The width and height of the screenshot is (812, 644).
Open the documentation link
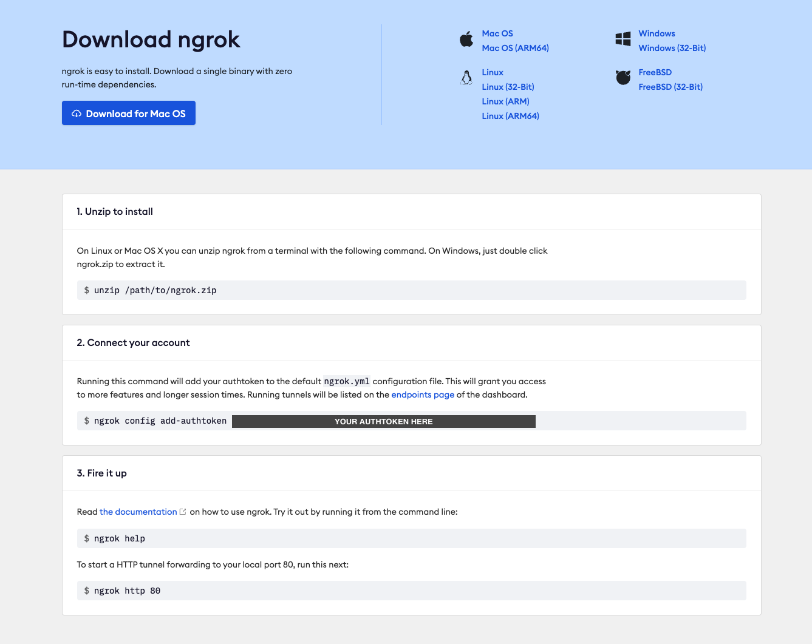[x=138, y=512]
